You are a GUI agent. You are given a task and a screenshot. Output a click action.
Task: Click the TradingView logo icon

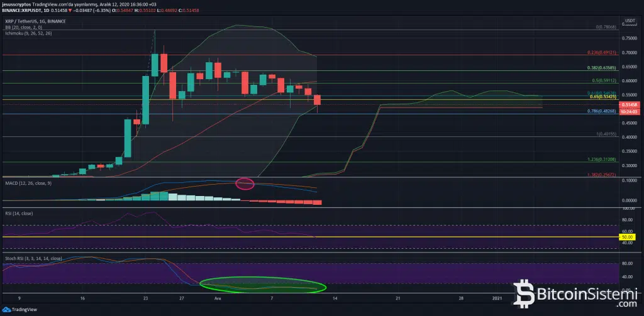tap(6, 310)
